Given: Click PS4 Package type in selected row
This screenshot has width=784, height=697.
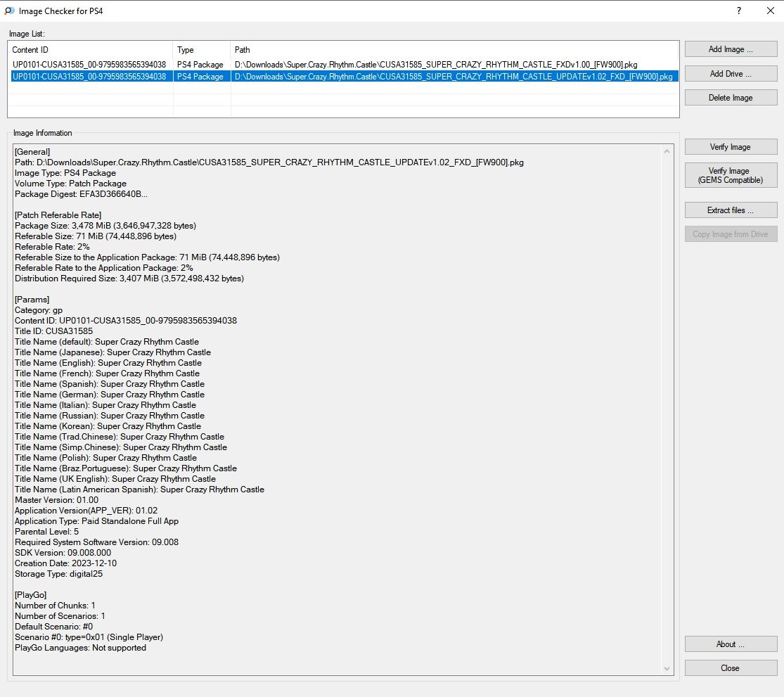Looking at the screenshot, I should click(200, 77).
